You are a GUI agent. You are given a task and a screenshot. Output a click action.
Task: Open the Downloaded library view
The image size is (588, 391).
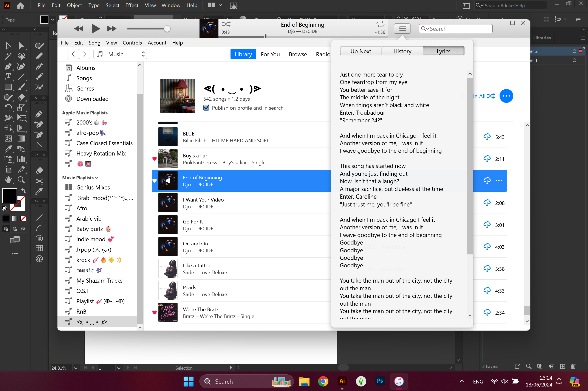coord(92,99)
